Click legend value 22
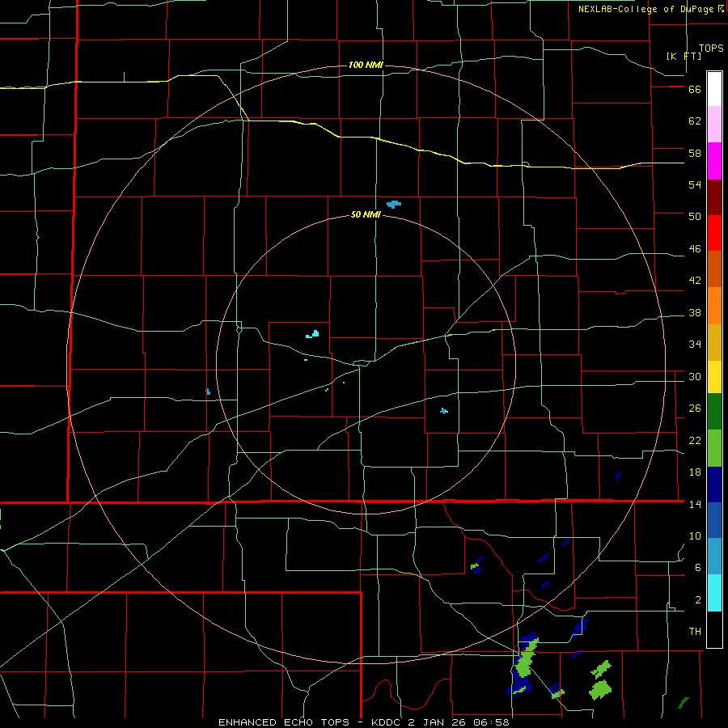 [695, 440]
